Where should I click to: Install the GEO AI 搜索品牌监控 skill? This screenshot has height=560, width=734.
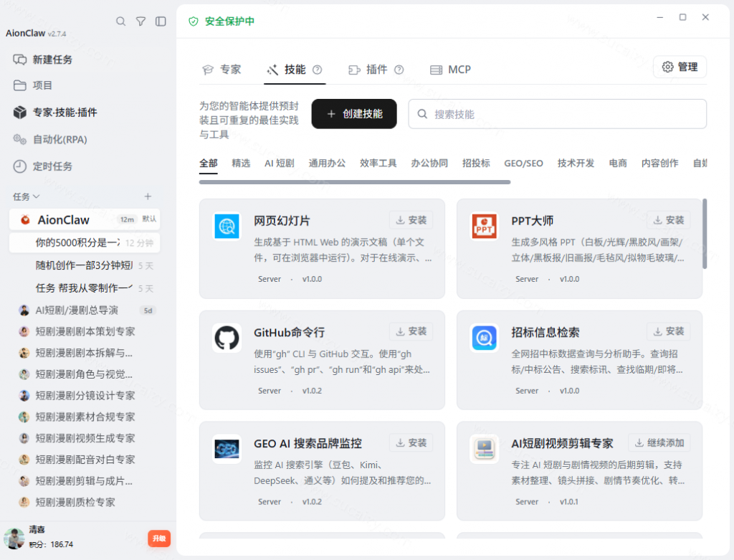point(411,443)
